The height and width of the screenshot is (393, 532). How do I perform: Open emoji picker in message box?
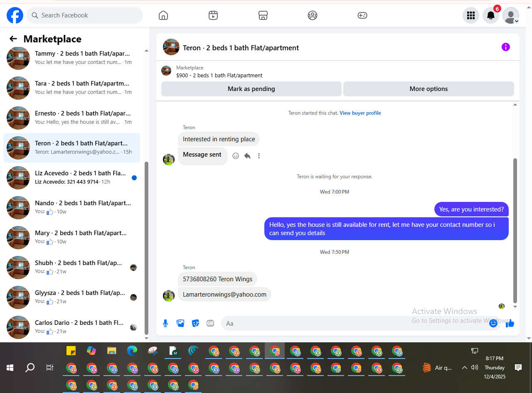click(x=493, y=323)
